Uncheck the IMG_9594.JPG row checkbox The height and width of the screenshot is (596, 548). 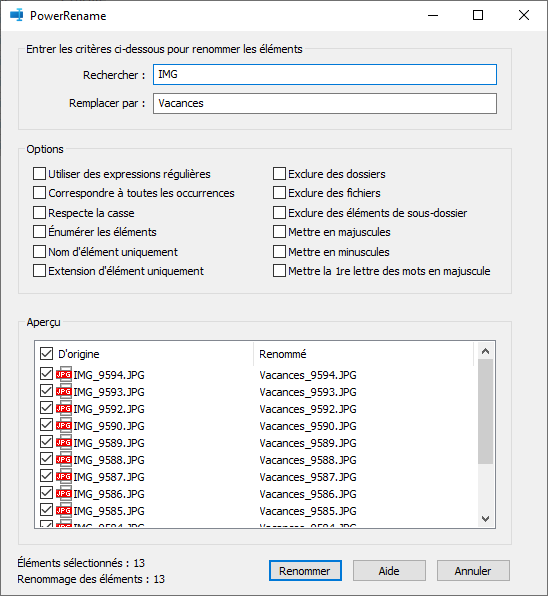click(46, 374)
